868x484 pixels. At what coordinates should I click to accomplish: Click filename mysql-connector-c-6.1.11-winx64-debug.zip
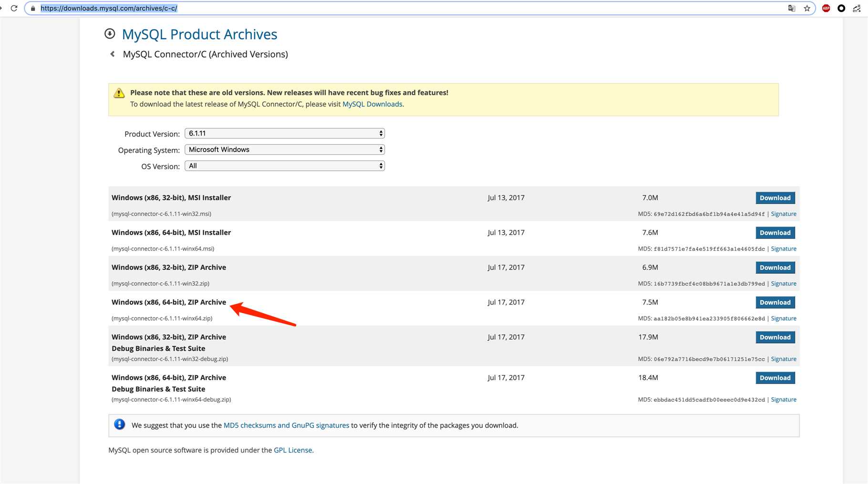tap(171, 400)
